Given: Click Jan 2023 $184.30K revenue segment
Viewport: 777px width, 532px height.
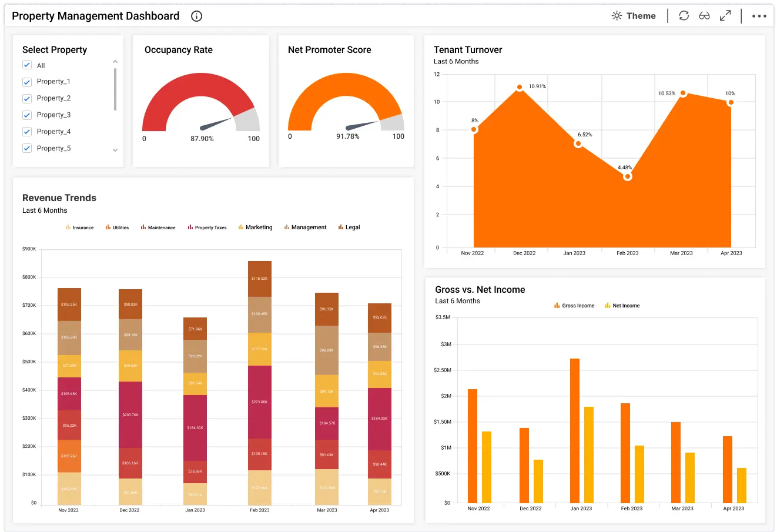Looking at the screenshot, I should tap(195, 428).
